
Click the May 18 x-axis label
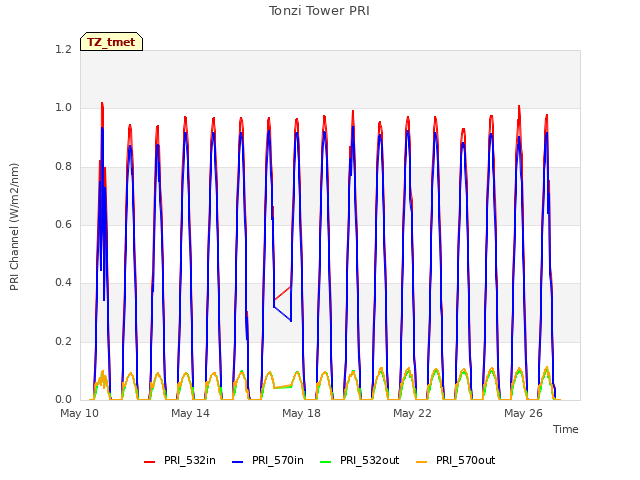click(x=302, y=413)
